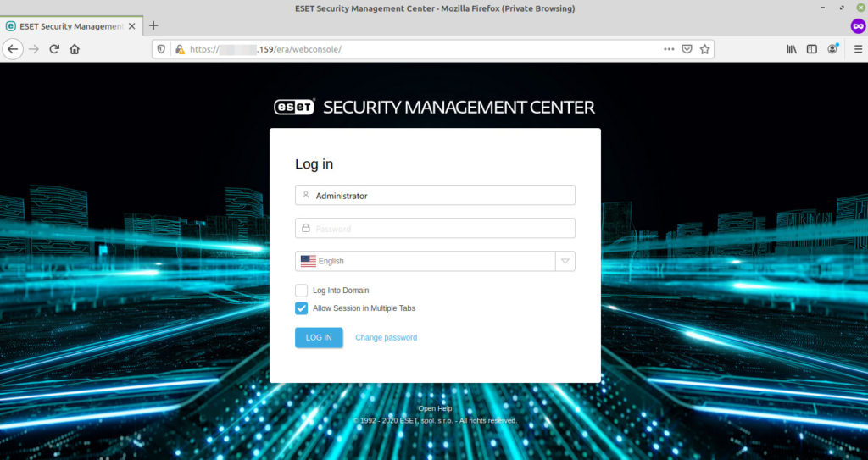Viewport: 868px width, 460px height.
Task: Click the LOG IN button
Action: pyautogui.click(x=319, y=338)
